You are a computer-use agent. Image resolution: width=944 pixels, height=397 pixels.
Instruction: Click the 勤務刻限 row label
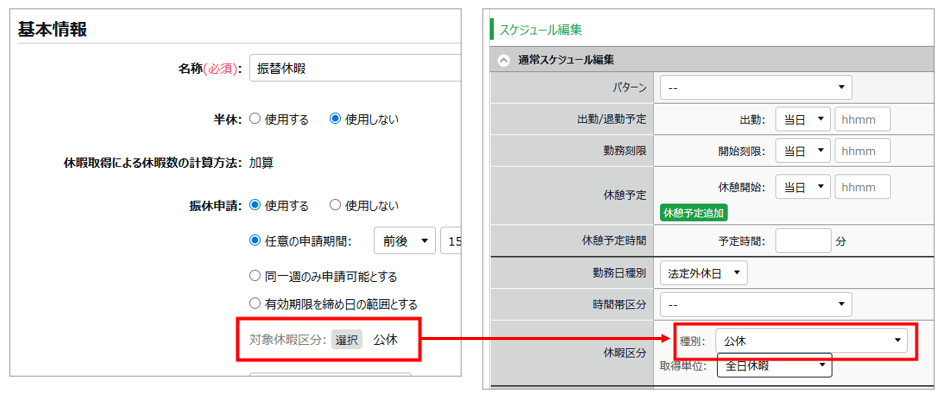point(626,151)
